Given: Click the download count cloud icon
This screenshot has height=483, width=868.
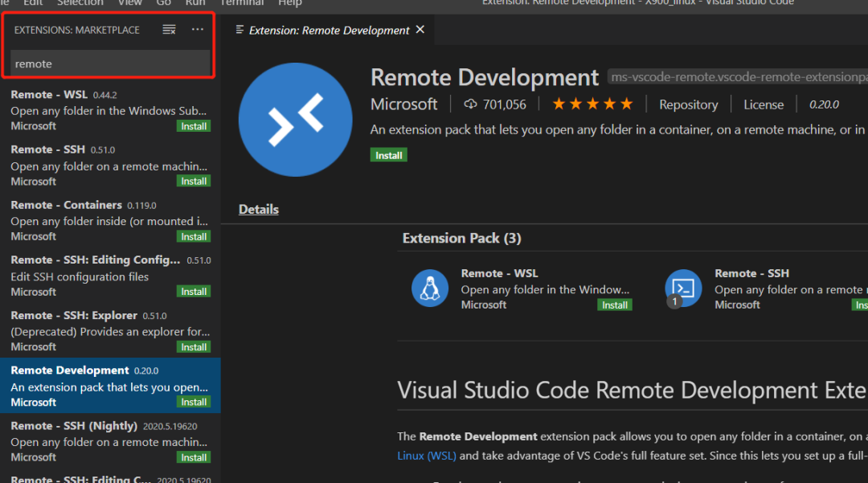Looking at the screenshot, I should click(470, 104).
